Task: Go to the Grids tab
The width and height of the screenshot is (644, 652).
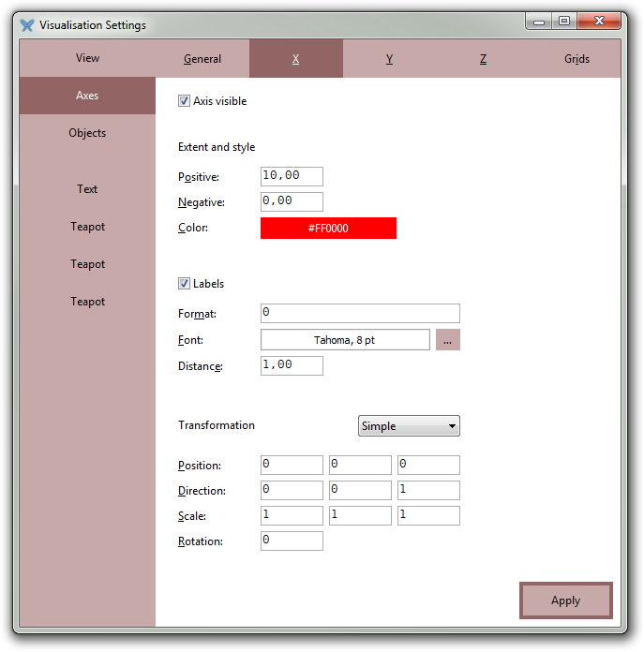Action: pyautogui.click(x=577, y=59)
